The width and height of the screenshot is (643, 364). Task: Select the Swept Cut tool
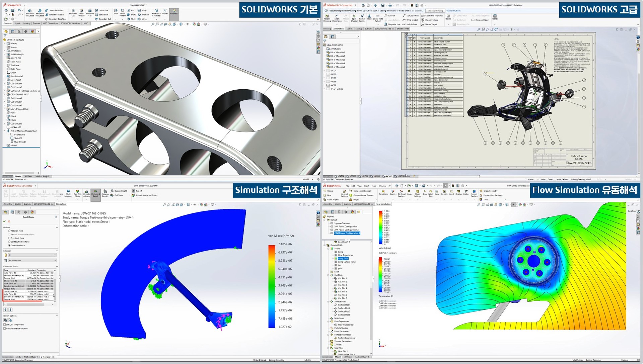pos(102,10)
